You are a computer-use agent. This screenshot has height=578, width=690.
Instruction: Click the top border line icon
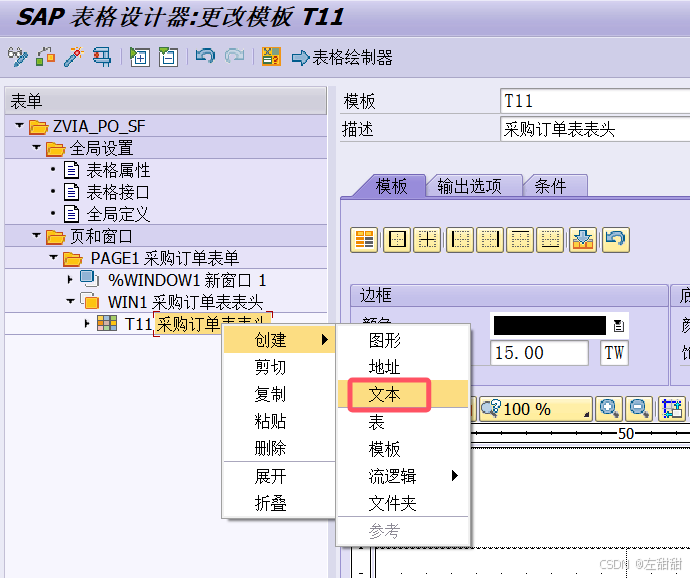520,240
